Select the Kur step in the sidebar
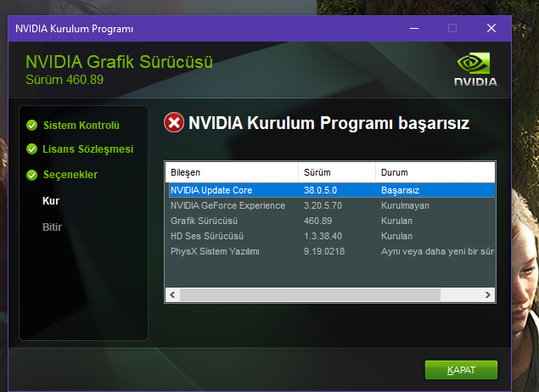Image resolution: width=539 pixels, height=392 pixels. [51, 200]
